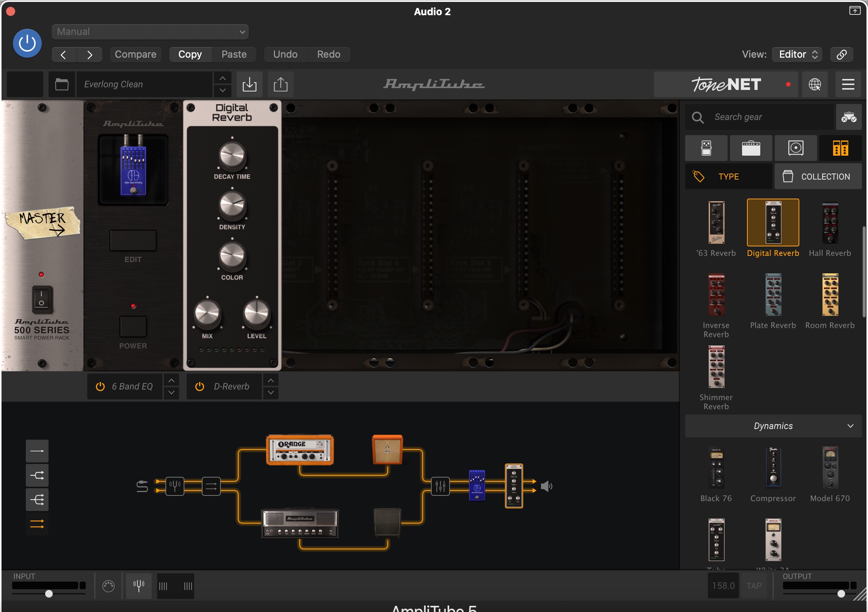Click the 158.0 tempo value

(x=723, y=586)
